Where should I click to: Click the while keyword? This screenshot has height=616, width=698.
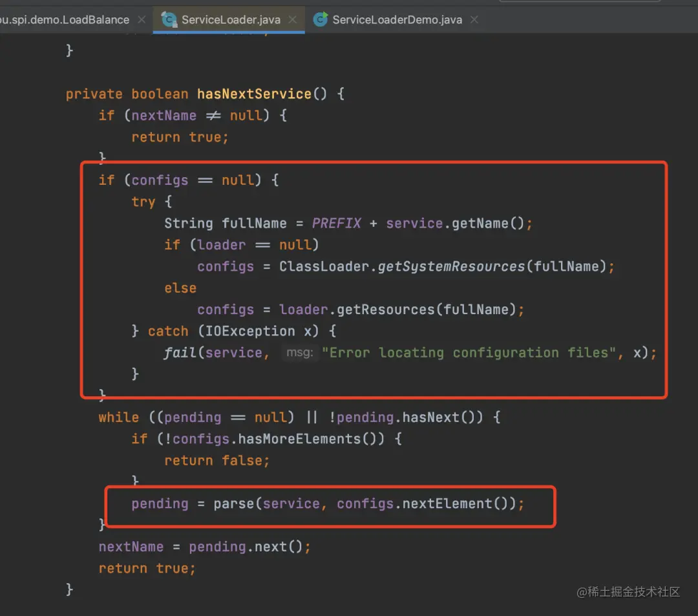pyautogui.click(x=118, y=417)
